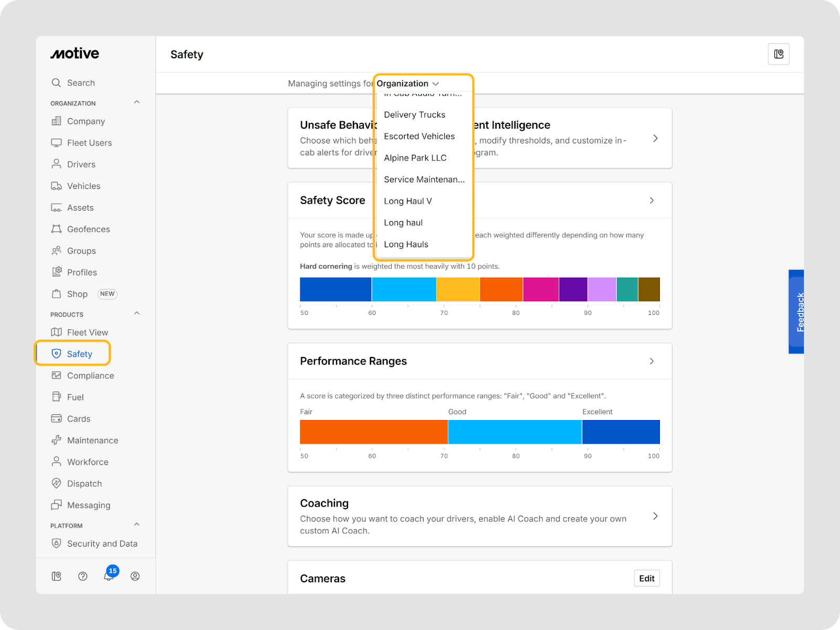Viewport: 840px width, 630px height.
Task: Click the map icon in top-right corner
Action: 779,54
